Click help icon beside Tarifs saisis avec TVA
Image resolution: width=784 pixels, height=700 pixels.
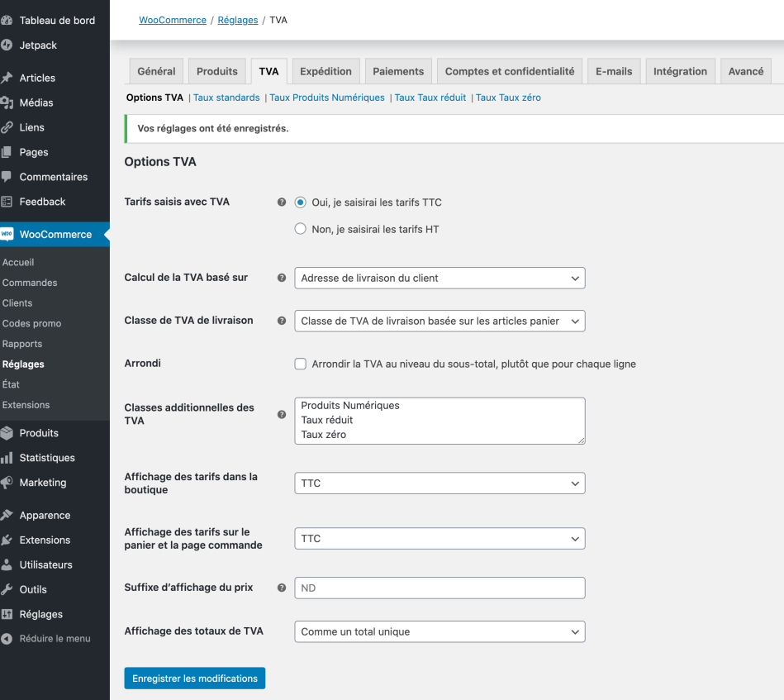click(x=282, y=202)
